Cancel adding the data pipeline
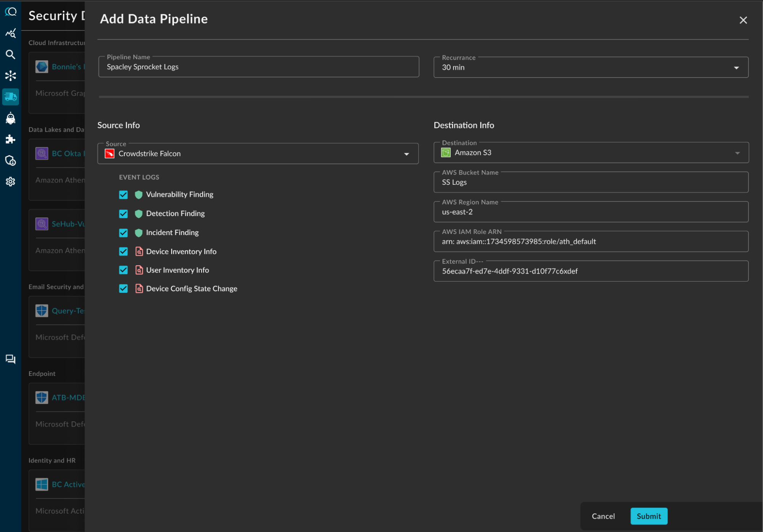The image size is (763, 532). click(x=603, y=516)
